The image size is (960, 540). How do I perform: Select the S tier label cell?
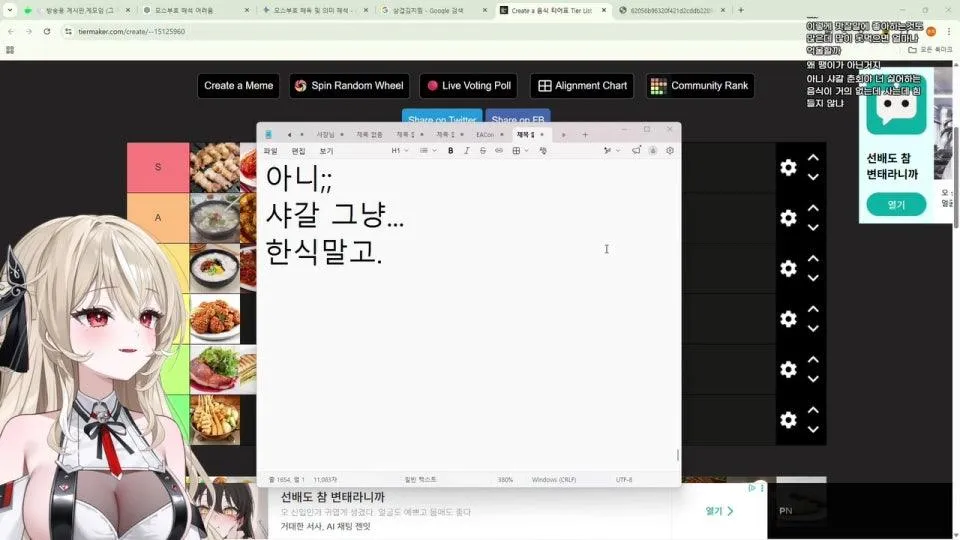(x=158, y=167)
